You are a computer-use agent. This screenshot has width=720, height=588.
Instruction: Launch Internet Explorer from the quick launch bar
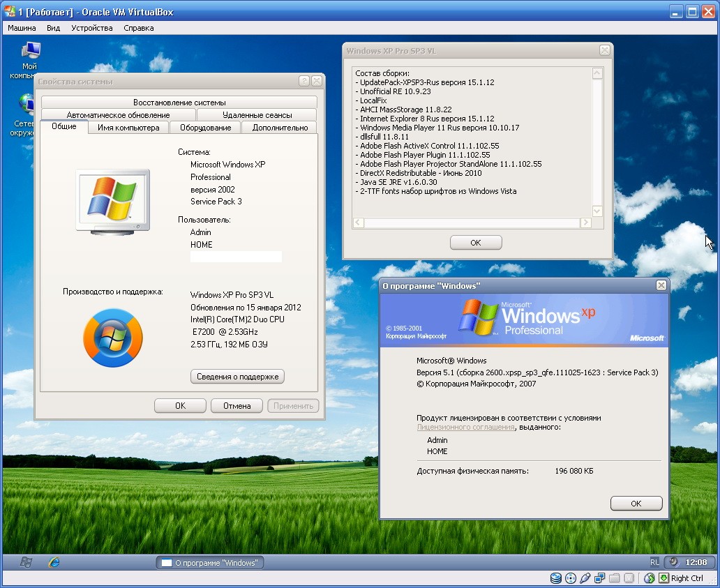point(54,562)
